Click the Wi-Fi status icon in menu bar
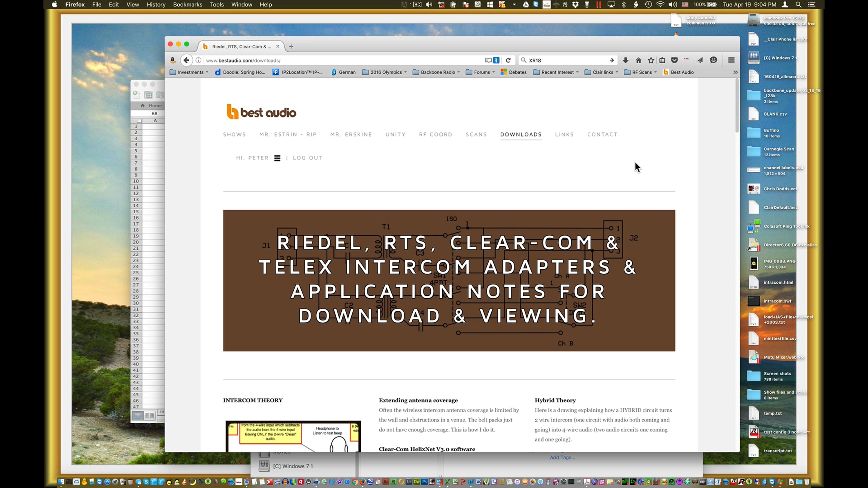Image resolution: width=868 pixels, height=488 pixels. 660,5
